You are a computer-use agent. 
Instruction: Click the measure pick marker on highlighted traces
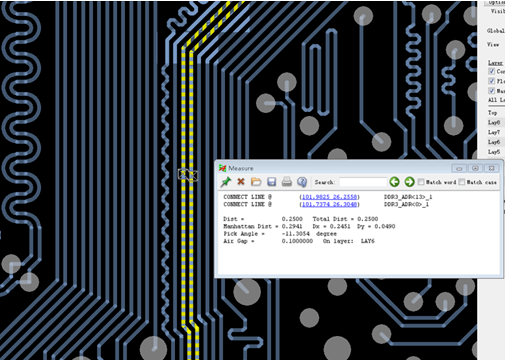click(x=188, y=175)
